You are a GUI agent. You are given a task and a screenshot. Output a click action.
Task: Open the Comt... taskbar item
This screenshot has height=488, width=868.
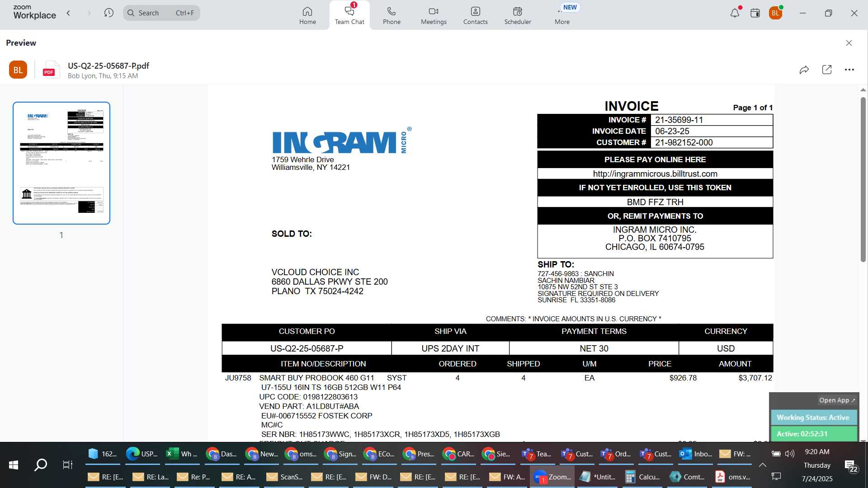(x=687, y=477)
